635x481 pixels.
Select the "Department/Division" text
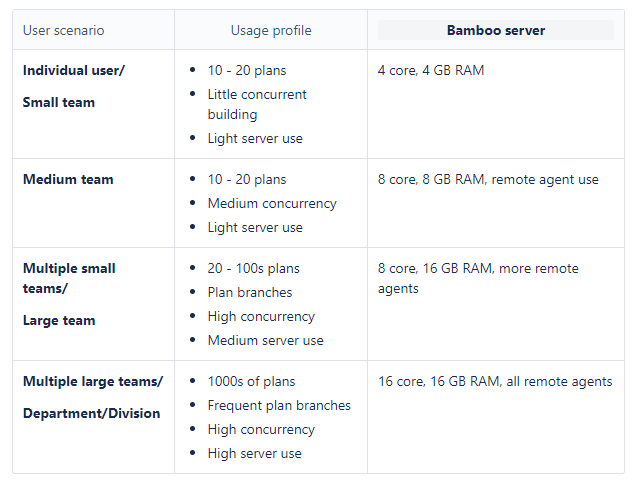[91, 414]
